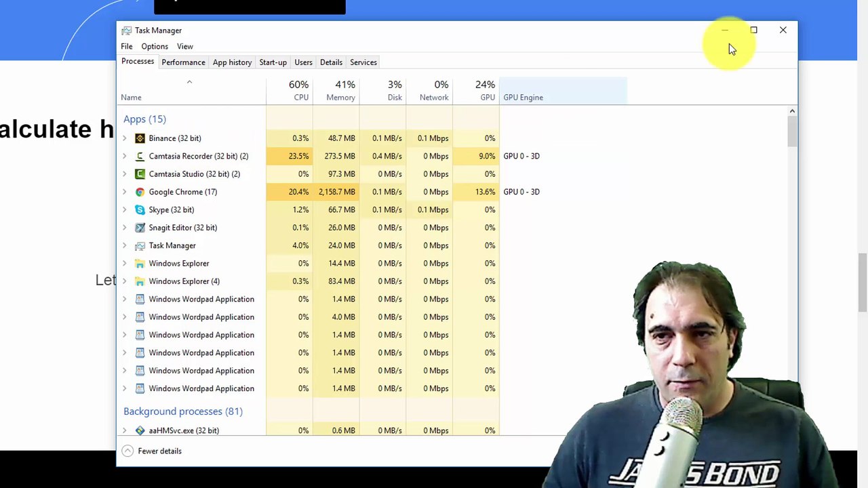Switch to the Services tab

point(363,62)
